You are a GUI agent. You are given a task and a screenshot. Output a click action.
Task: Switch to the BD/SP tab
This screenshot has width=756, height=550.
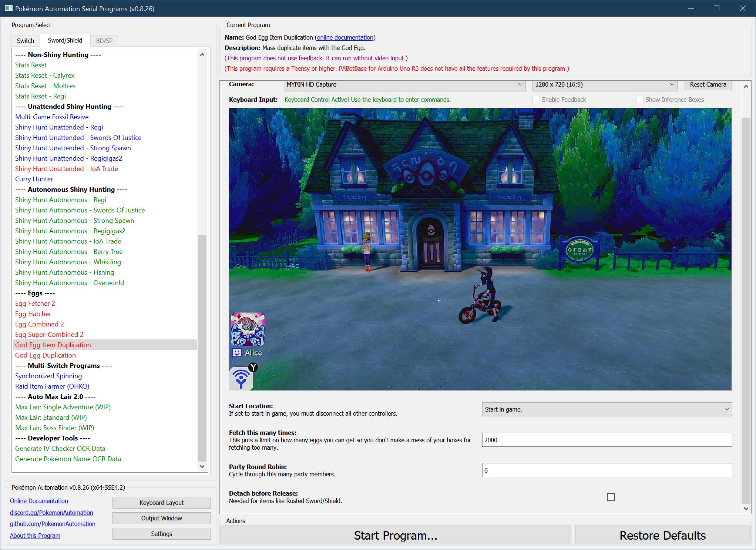104,41
